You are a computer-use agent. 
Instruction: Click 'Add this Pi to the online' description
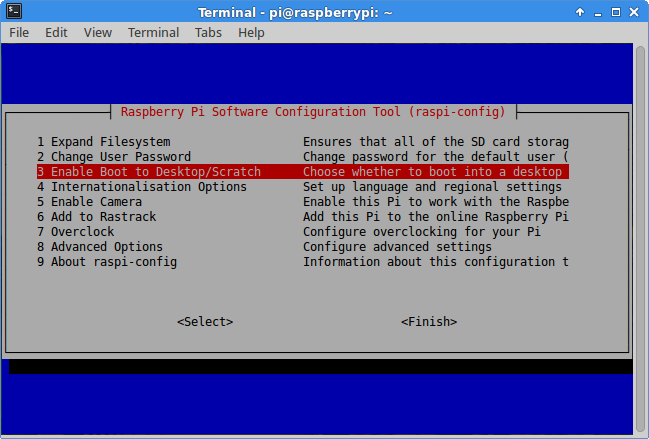[436, 217]
